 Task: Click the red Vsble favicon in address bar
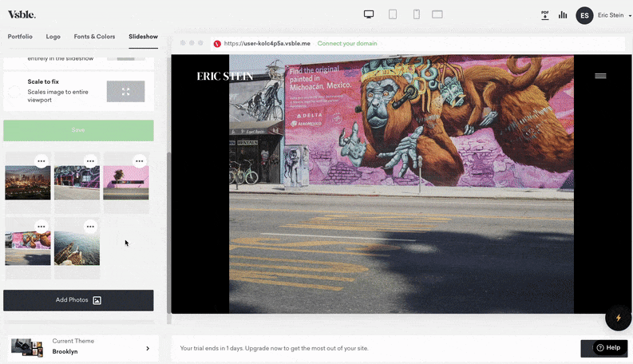point(217,44)
